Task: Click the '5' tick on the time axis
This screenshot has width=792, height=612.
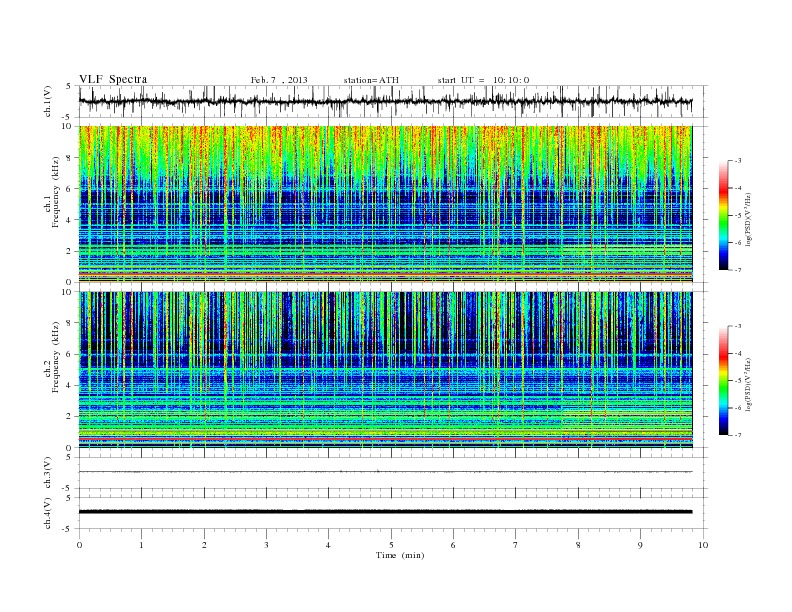Action: pyautogui.click(x=391, y=545)
